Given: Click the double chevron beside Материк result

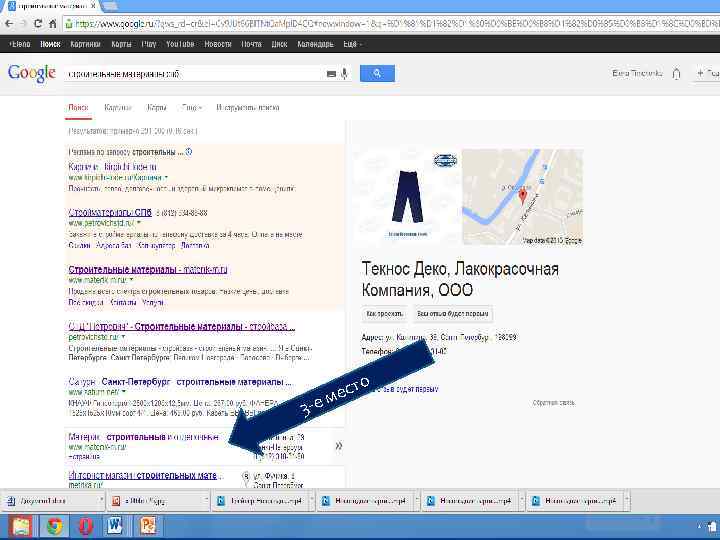Looking at the screenshot, I should (x=339, y=446).
